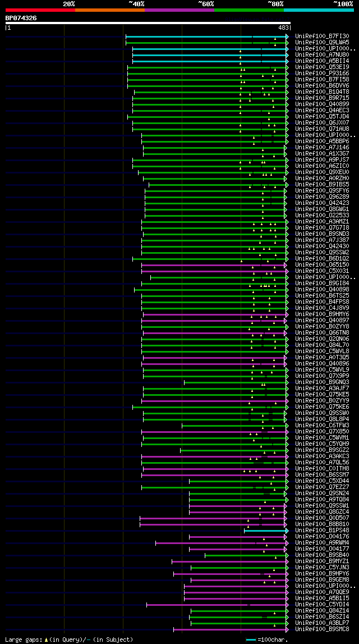Screen dimensions: 359x644
Task: Select the UniRef100_O65150 label
Action: 322,265
